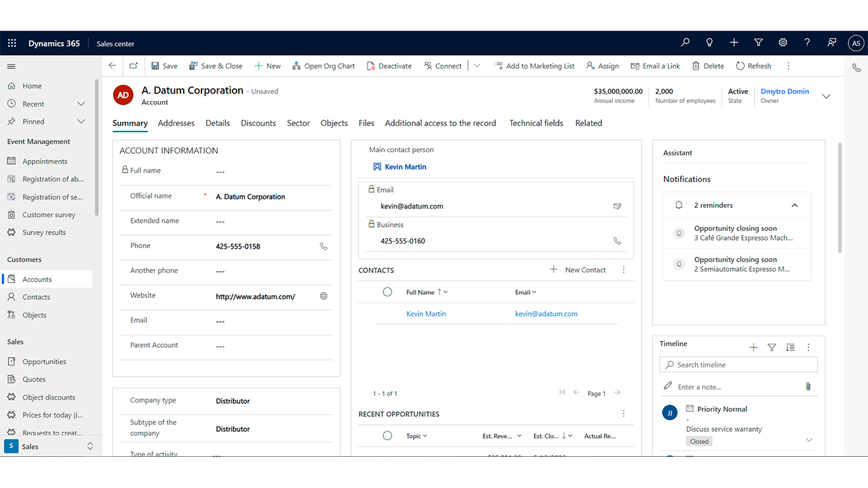This screenshot has width=868, height=488.
Task: Click Save & Close
Action: point(216,66)
